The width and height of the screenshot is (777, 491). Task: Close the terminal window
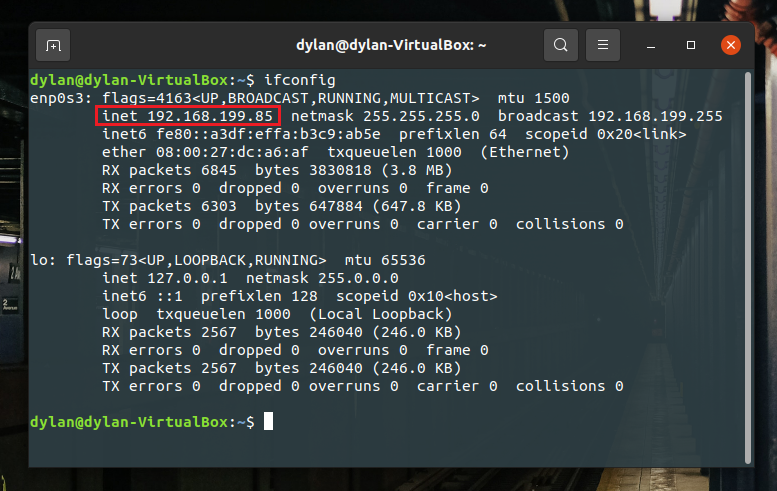click(730, 45)
